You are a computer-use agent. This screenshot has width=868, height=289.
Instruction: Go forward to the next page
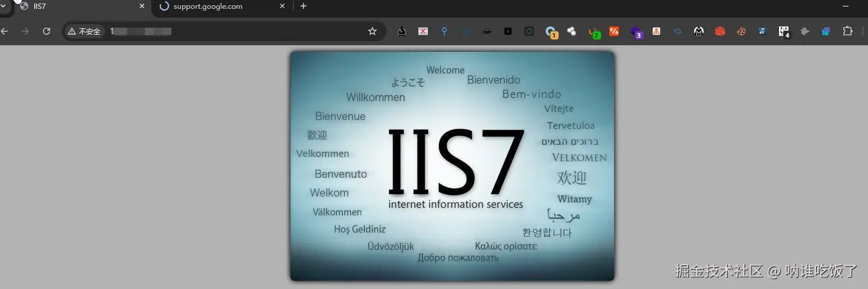25,31
